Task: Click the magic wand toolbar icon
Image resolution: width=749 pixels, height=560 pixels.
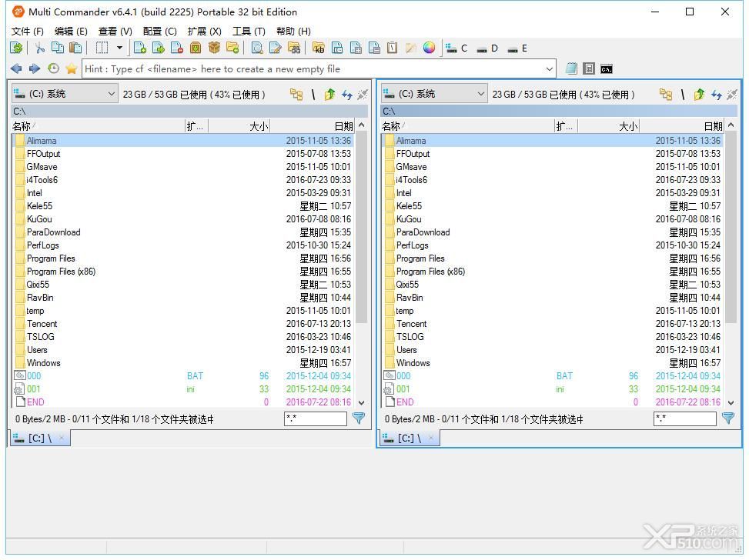Action: click(x=410, y=48)
